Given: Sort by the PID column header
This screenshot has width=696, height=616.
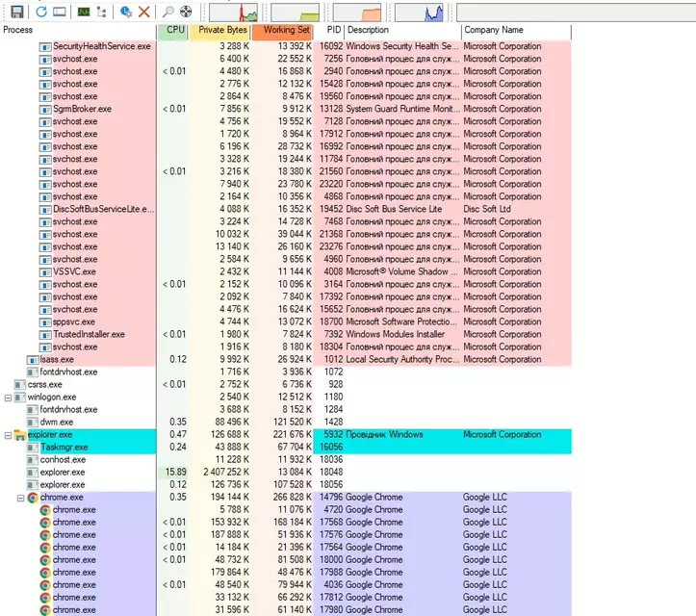Looking at the screenshot, I should click(329, 30).
